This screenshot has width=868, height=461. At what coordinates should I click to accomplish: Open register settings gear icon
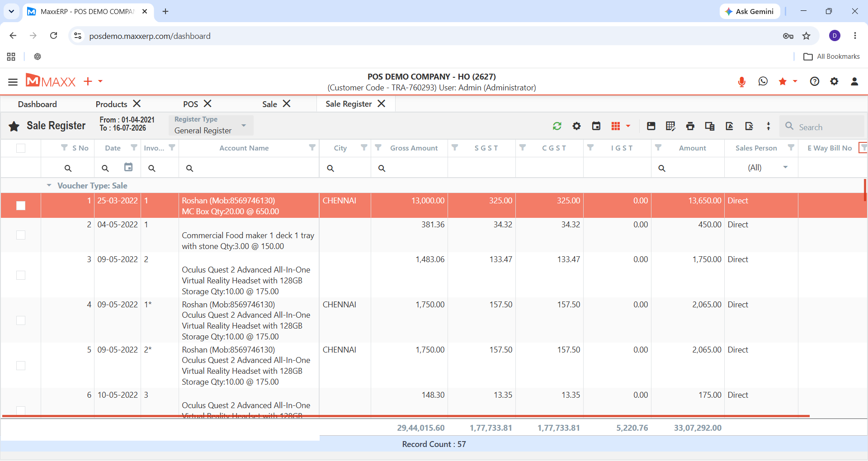click(576, 126)
